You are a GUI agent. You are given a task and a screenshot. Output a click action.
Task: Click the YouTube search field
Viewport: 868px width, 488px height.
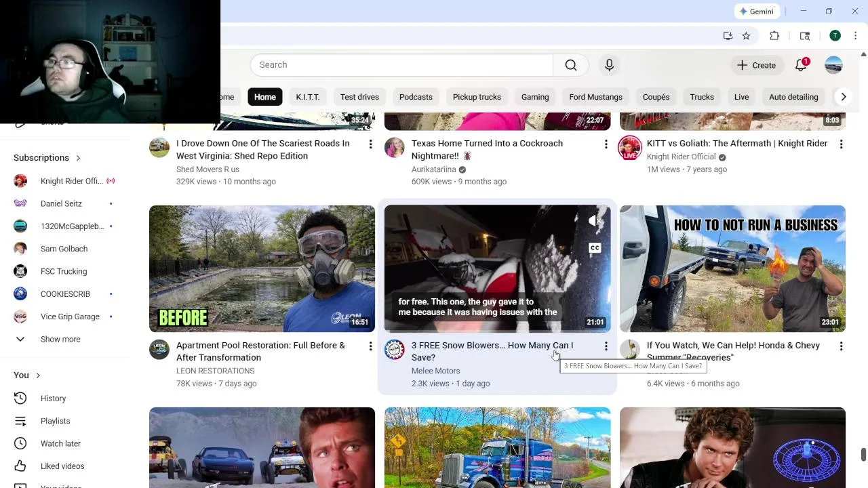401,65
